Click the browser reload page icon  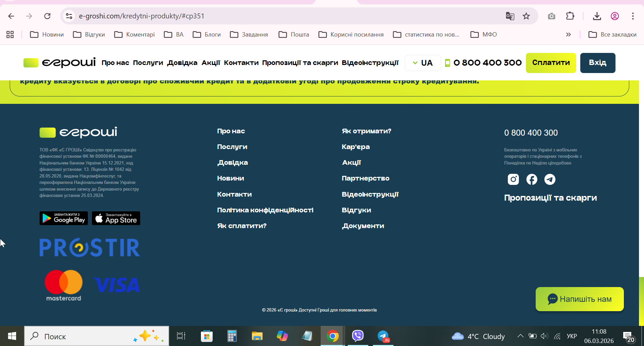(47, 16)
